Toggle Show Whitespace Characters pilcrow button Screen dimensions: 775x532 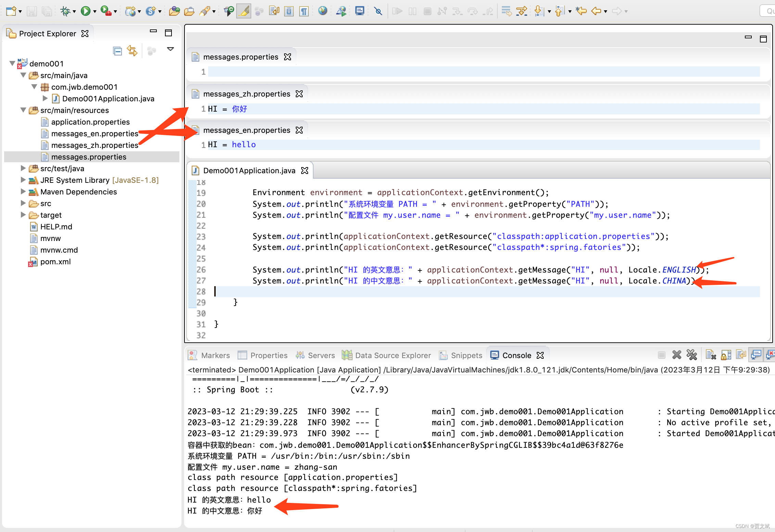click(304, 11)
